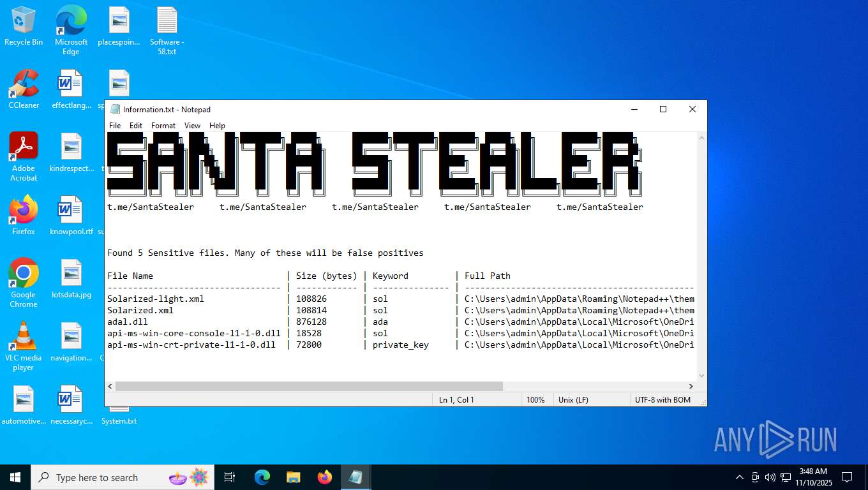The image size is (868, 490).
Task: Launch Firefox from desktop shortcut
Action: [24, 216]
